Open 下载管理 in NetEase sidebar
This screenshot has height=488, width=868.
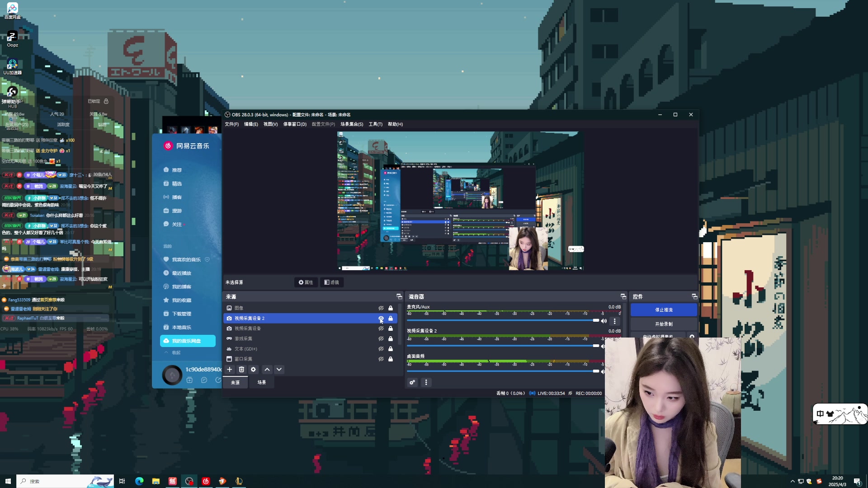[181, 314]
